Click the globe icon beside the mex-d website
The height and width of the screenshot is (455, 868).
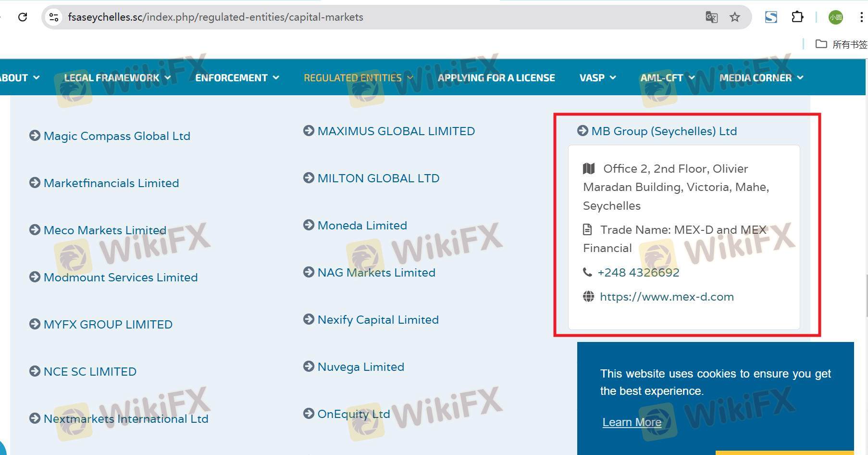pos(588,296)
